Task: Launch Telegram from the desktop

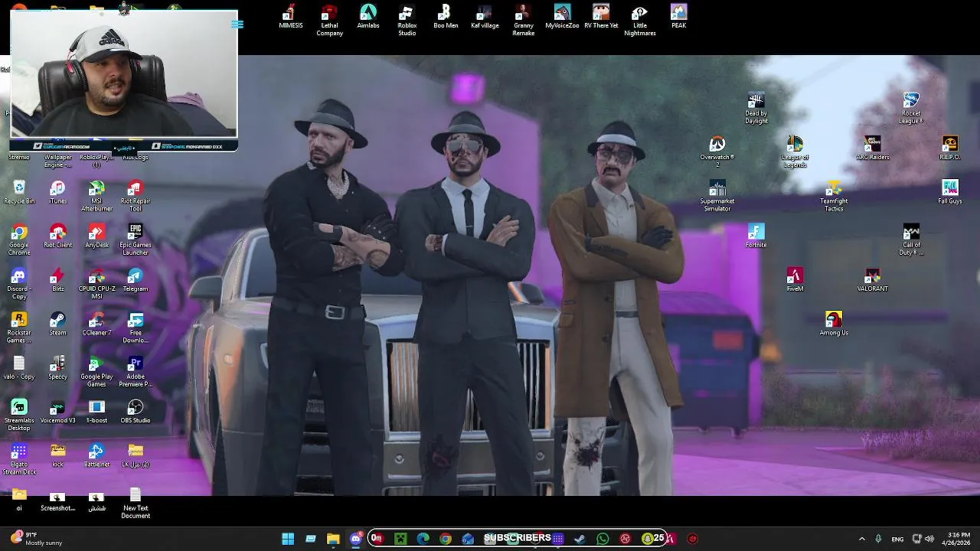Action: (x=136, y=279)
